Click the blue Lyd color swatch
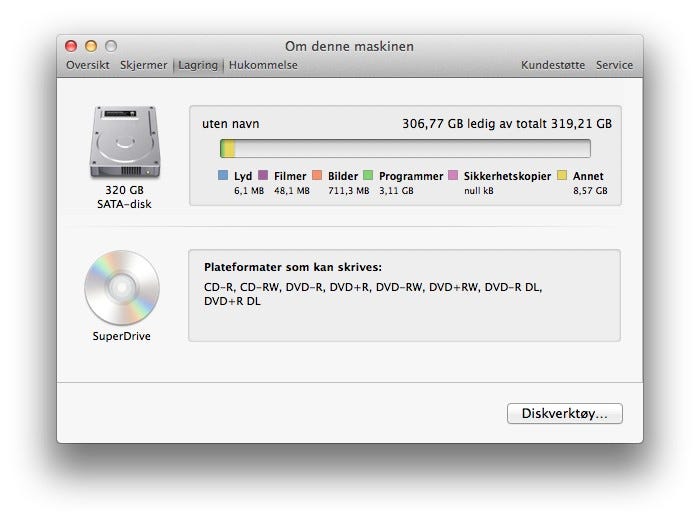The height and width of the screenshot is (522, 700). (x=223, y=175)
